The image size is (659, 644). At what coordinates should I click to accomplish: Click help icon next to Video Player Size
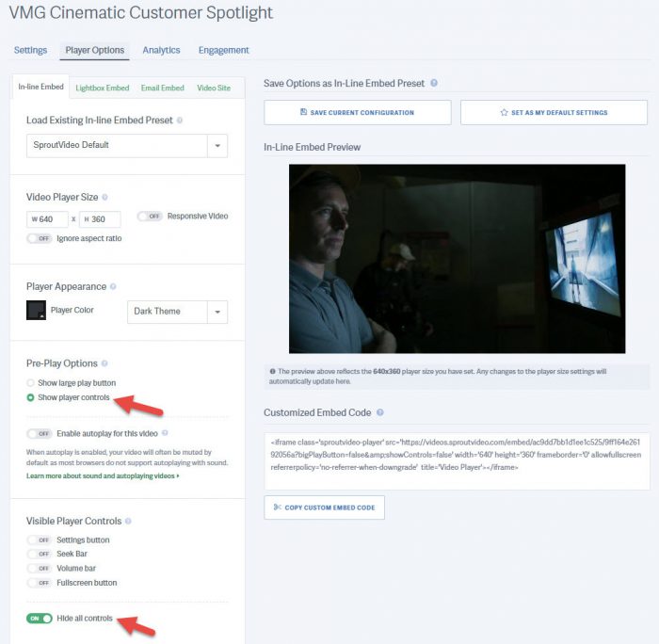pos(104,198)
